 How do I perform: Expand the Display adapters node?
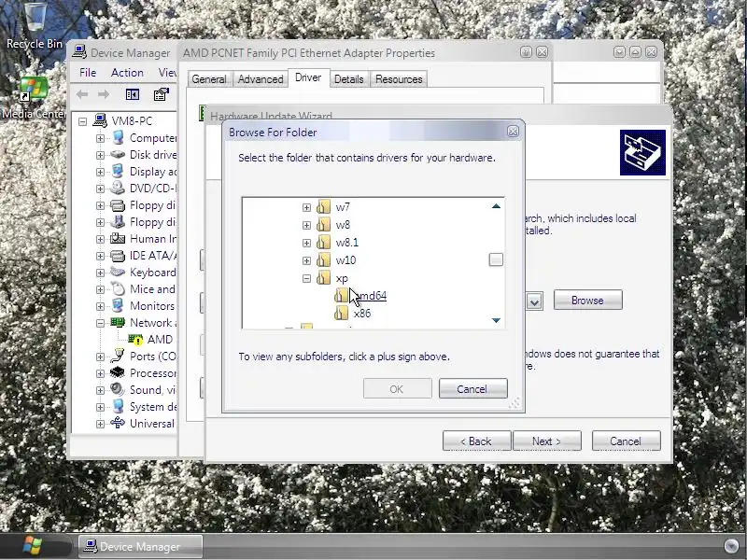click(x=100, y=172)
